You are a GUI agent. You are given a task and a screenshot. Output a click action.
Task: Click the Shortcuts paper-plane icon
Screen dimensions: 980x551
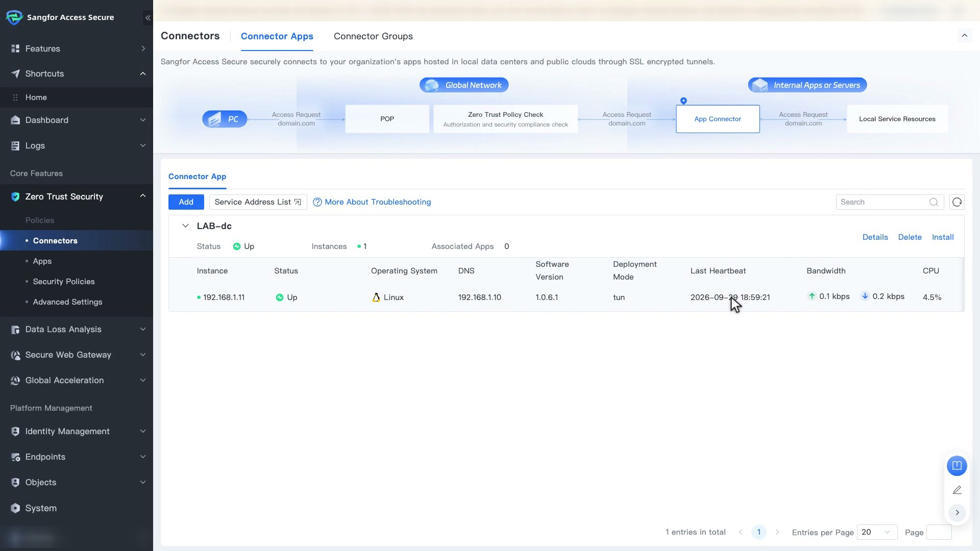(15, 73)
